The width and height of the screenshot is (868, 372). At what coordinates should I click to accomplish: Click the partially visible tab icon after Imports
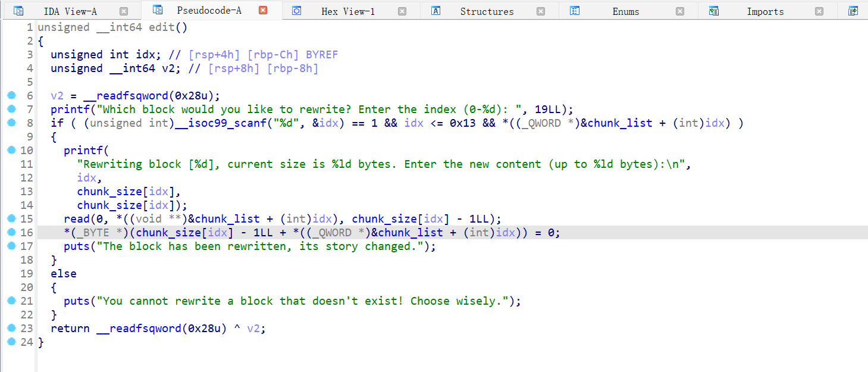point(853,11)
